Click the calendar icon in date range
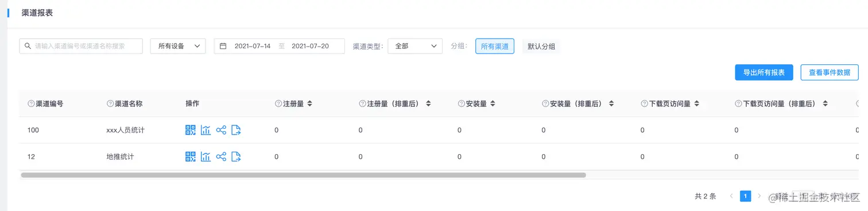The height and width of the screenshot is (211, 868). (x=223, y=46)
